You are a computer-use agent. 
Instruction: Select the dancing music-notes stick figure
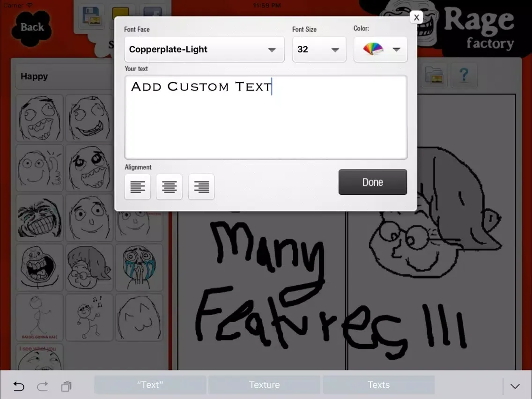point(89,318)
